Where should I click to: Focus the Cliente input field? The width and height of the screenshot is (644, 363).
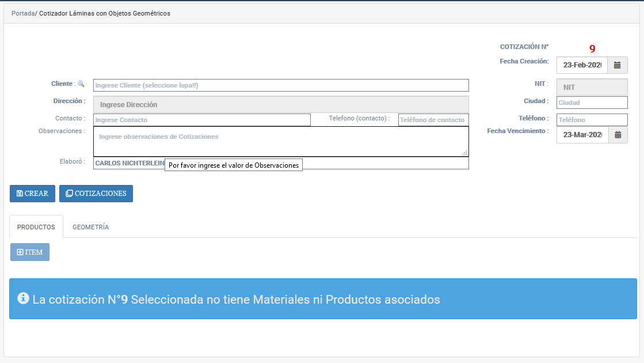[x=281, y=85]
